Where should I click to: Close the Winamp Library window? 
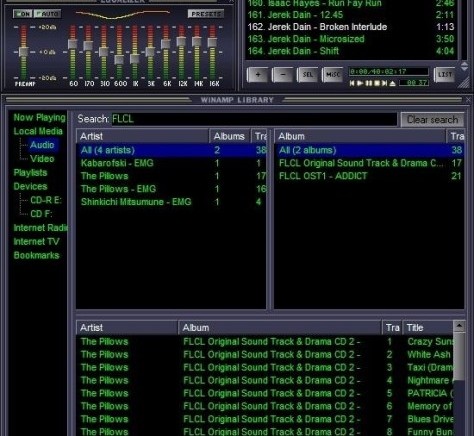tap(468, 100)
